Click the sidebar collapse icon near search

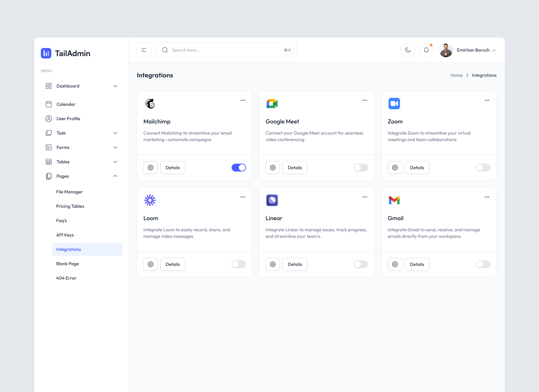pos(144,50)
